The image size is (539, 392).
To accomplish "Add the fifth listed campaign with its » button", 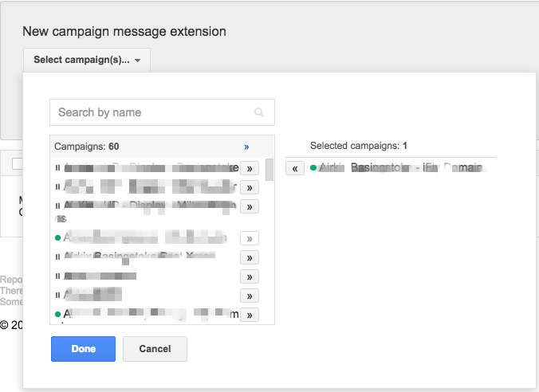I will (250, 257).
